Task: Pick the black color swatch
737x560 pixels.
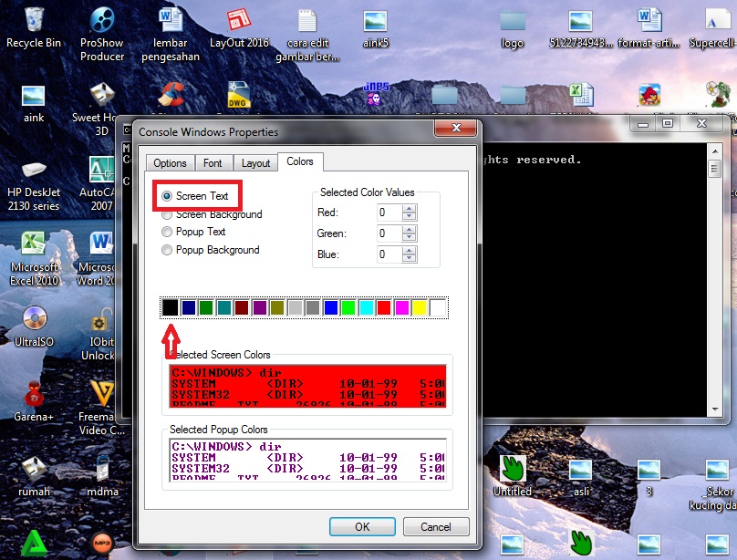Action: point(170,308)
